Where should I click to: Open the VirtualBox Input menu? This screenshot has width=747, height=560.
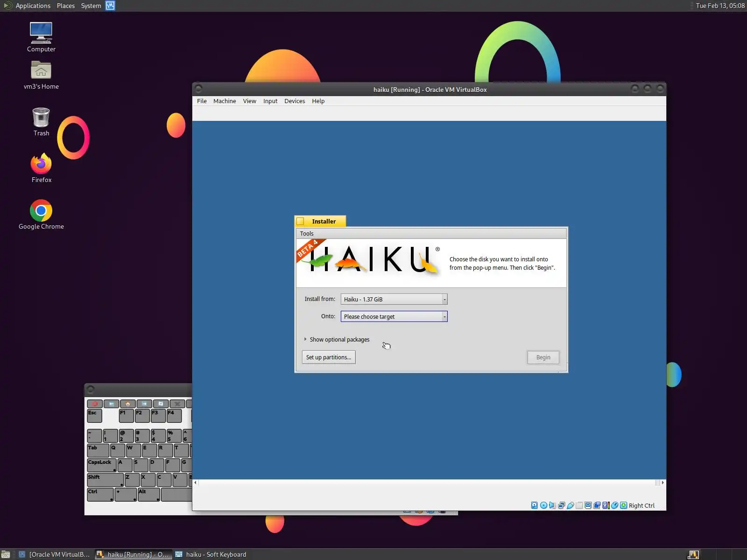pos(270,101)
